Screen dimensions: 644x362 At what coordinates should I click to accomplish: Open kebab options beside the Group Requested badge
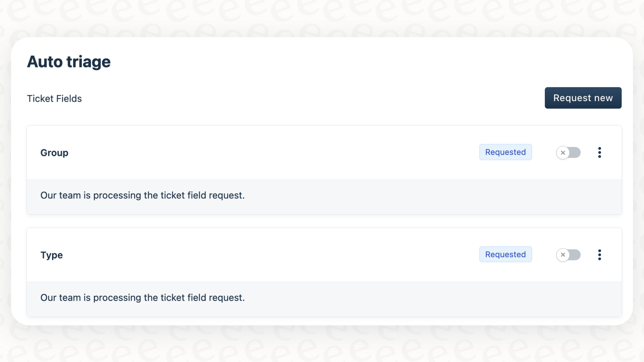600,152
